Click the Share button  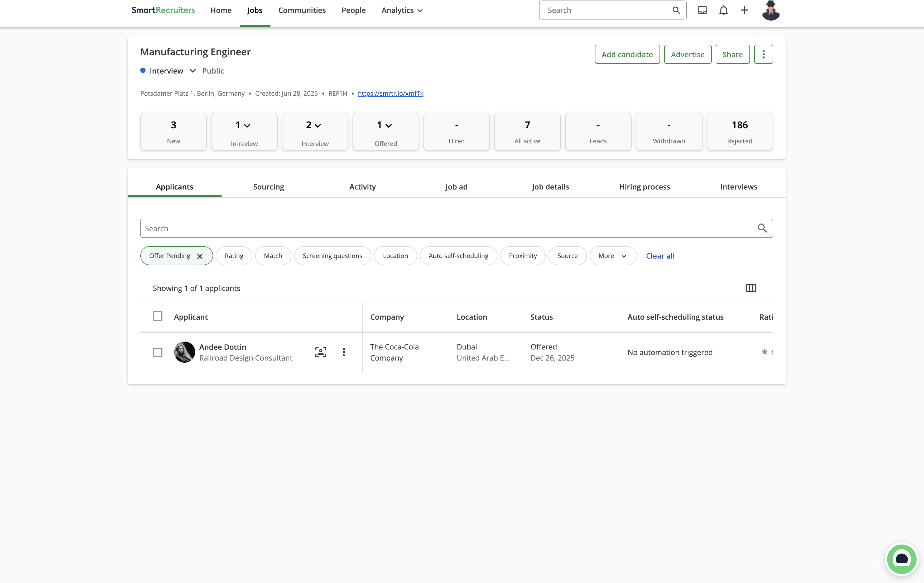tap(732, 55)
